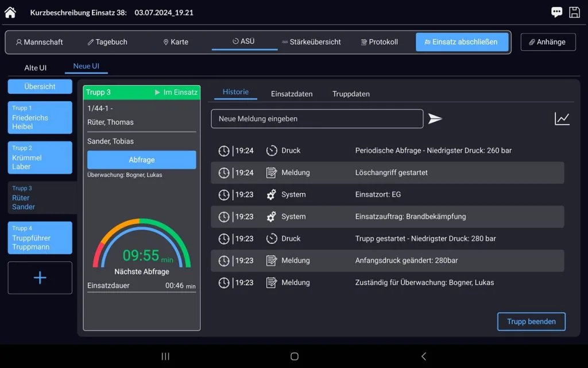Viewport: 588px width, 368px height.
Task: Tap the Android recent apps button
Action: click(x=165, y=356)
